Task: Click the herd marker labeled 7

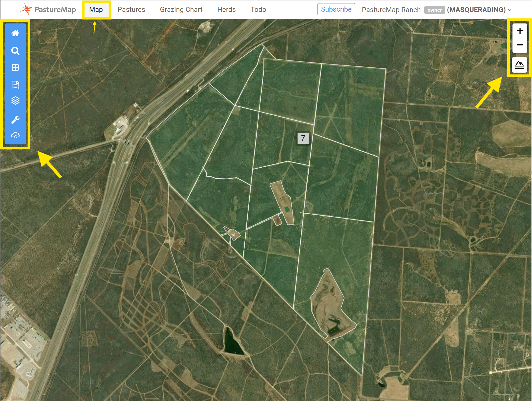Action: click(x=303, y=138)
